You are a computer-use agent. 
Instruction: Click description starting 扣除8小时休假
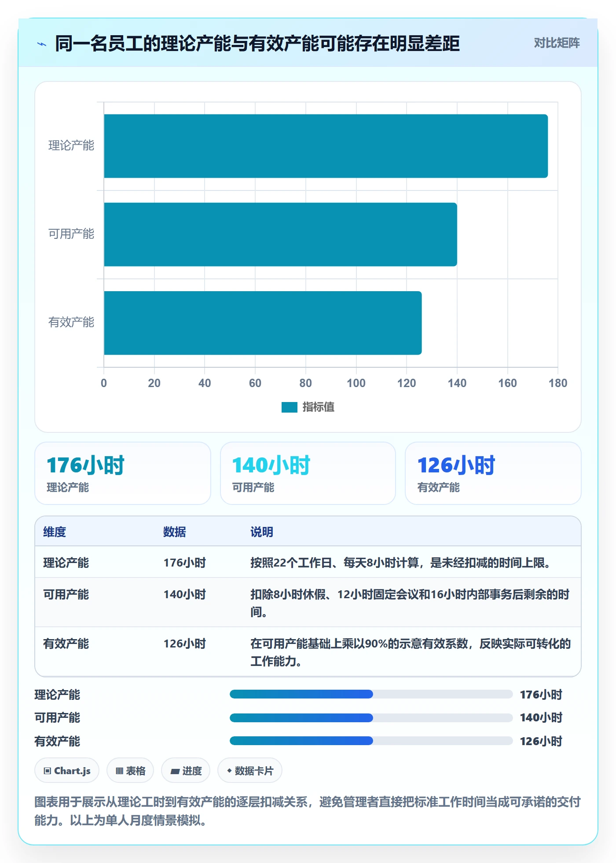[410, 603]
